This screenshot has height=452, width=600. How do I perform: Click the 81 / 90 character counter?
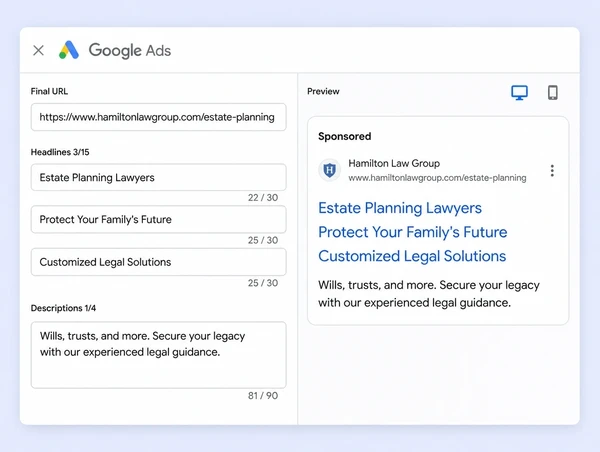[263, 396]
